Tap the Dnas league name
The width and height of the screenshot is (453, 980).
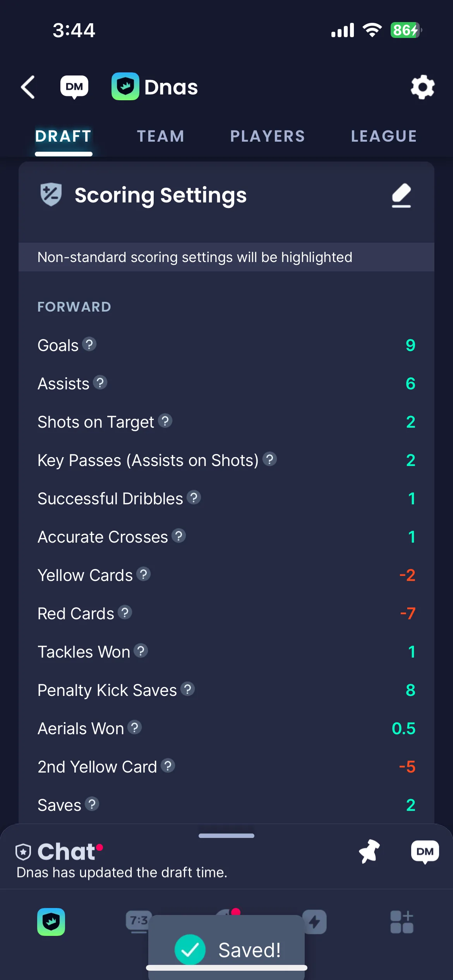[171, 87]
